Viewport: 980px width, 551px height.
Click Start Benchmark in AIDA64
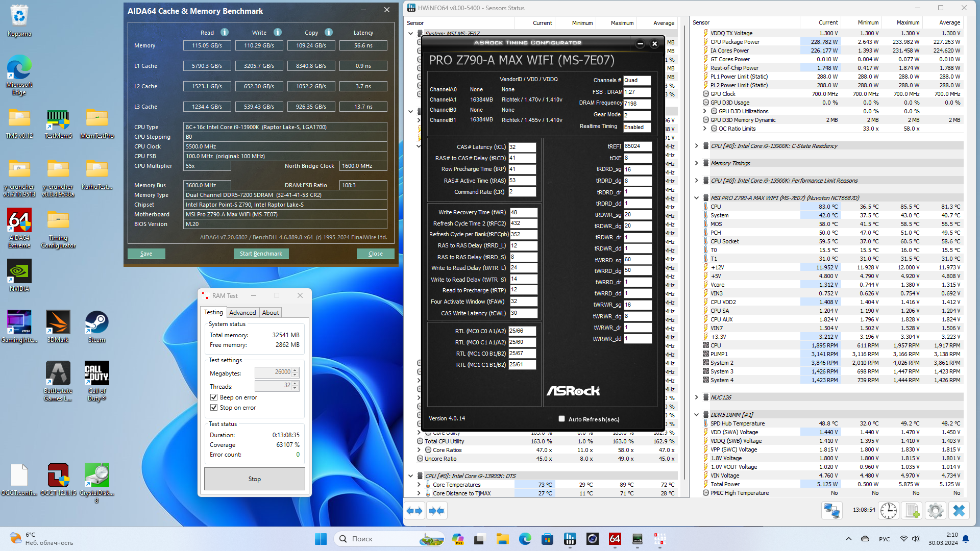(x=261, y=254)
